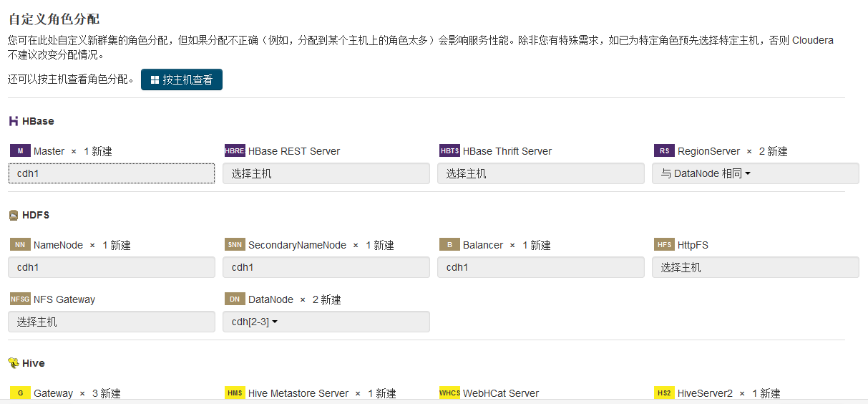Viewport: 868px width, 404px height.
Task: Click the 自定义角色分配 page heading
Action: click(x=54, y=19)
